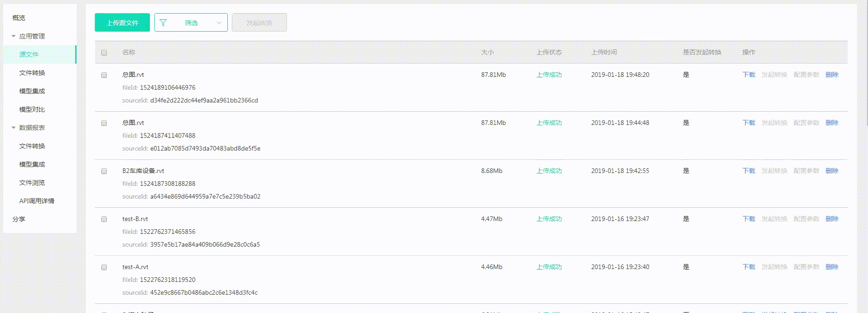
Task: Download the first 总图.rvt file
Action: point(748,75)
